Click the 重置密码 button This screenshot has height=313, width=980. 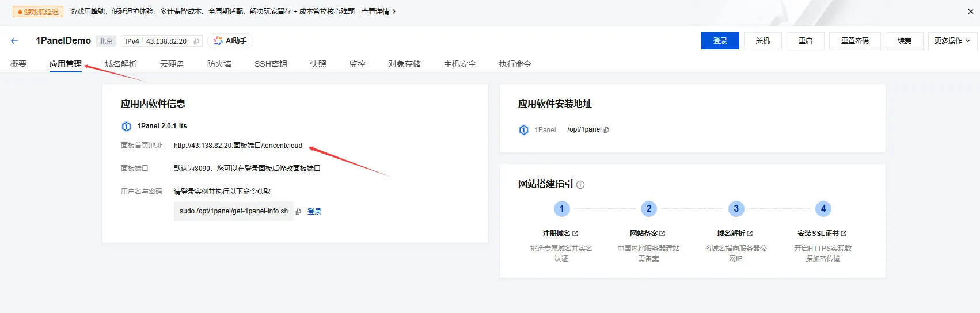point(854,41)
